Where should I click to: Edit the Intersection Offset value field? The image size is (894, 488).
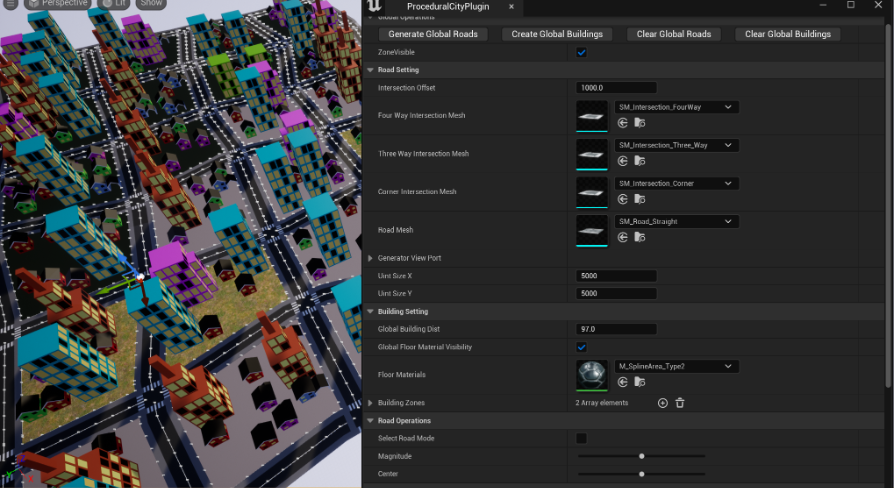[616, 88]
